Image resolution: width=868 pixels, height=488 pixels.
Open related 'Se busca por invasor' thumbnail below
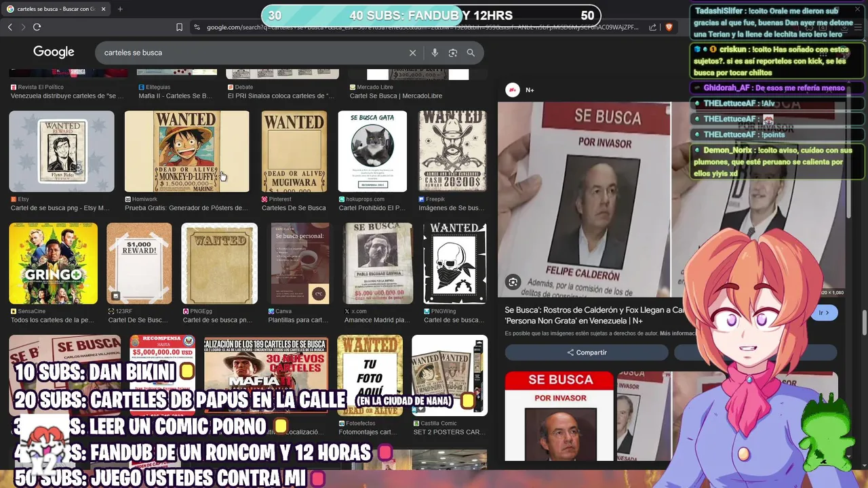pos(559,416)
